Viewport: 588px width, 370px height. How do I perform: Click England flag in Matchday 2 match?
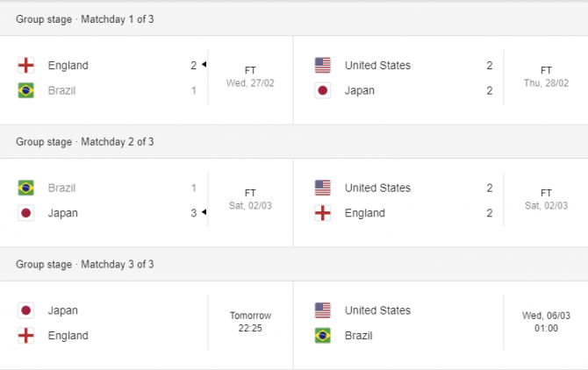tap(323, 213)
